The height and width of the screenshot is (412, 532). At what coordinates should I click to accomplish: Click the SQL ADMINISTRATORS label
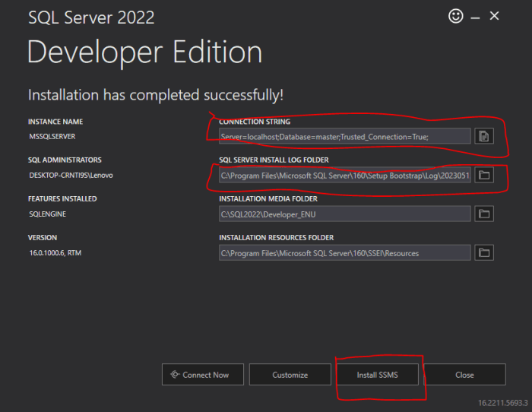pyautogui.click(x=65, y=160)
